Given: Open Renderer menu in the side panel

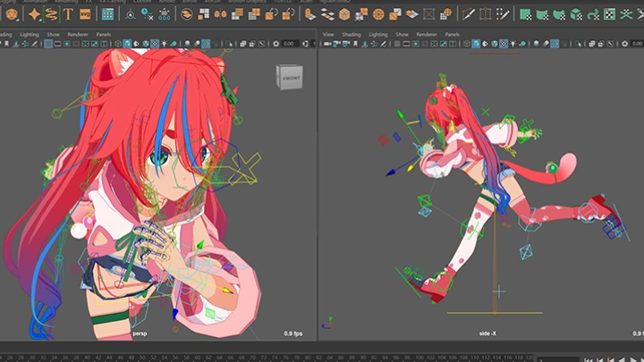Looking at the screenshot, I should click(427, 35).
